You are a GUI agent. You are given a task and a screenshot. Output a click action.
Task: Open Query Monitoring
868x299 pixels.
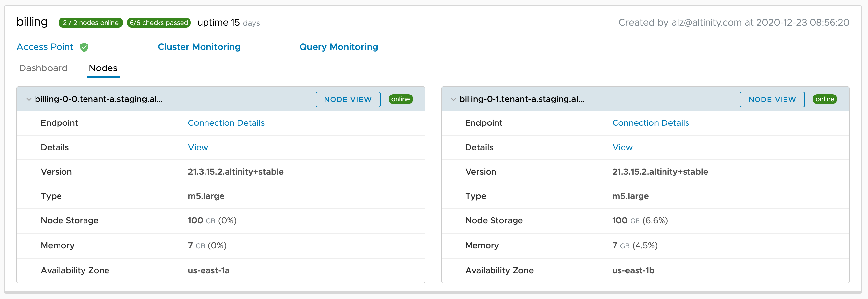339,47
